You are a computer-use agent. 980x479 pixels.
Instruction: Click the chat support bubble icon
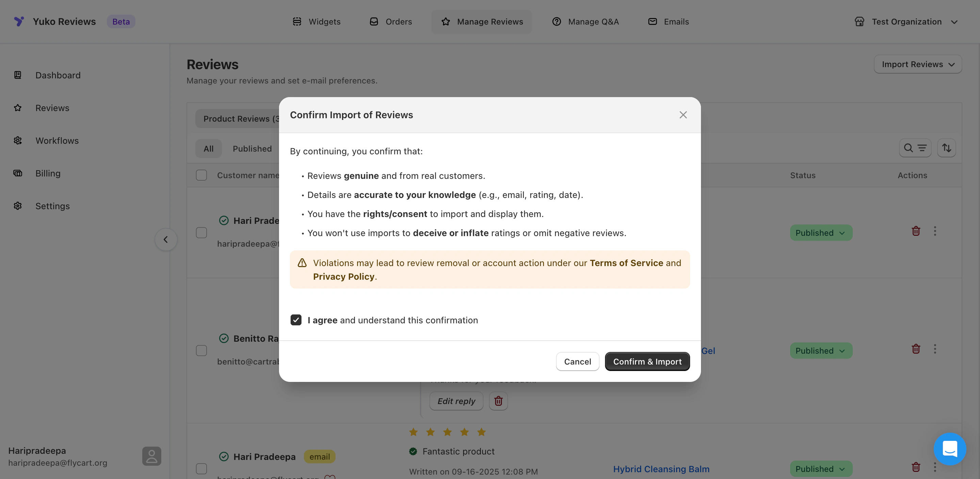click(x=950, y=449)
